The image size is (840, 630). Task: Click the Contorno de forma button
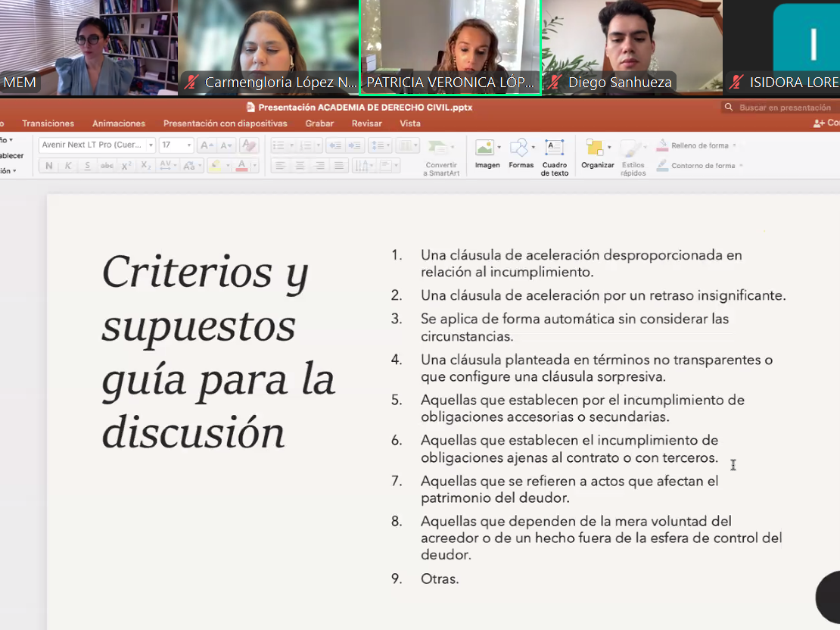click(702, 166)
